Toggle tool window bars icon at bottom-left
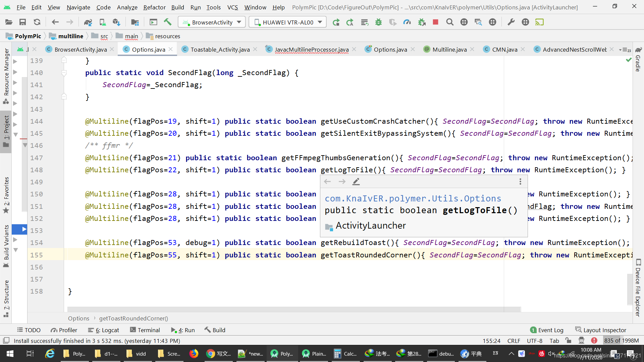Image resolution: width=644 pixels, height=362 pixels. point(6,341)
